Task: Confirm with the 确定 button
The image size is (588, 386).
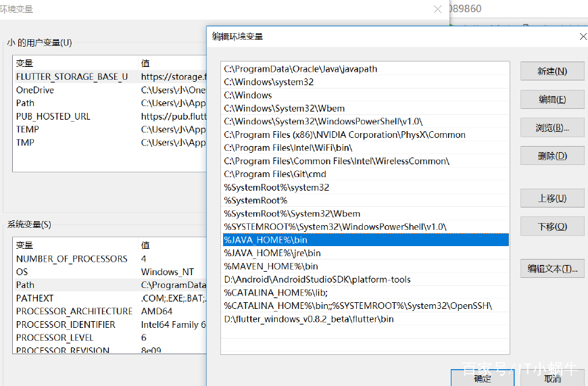Action: pyautogui.click(x=483, y=378)
